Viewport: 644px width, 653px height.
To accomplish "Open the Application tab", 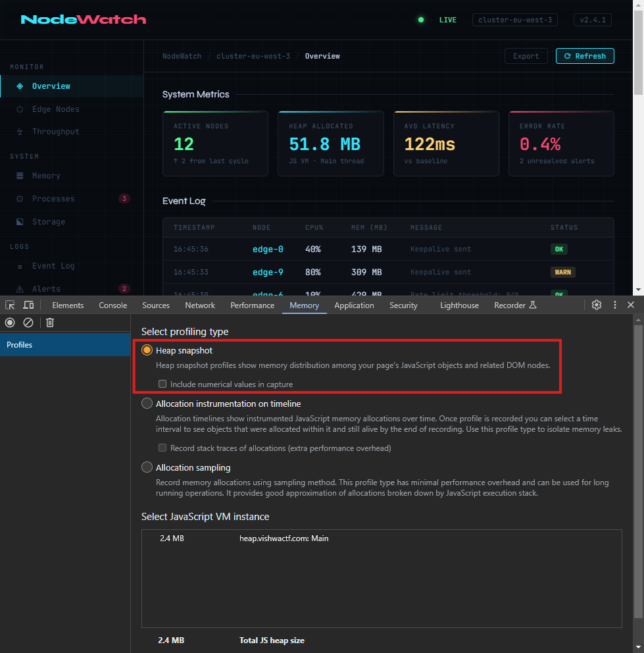I will pyautogui.click(x=355, y=305).
